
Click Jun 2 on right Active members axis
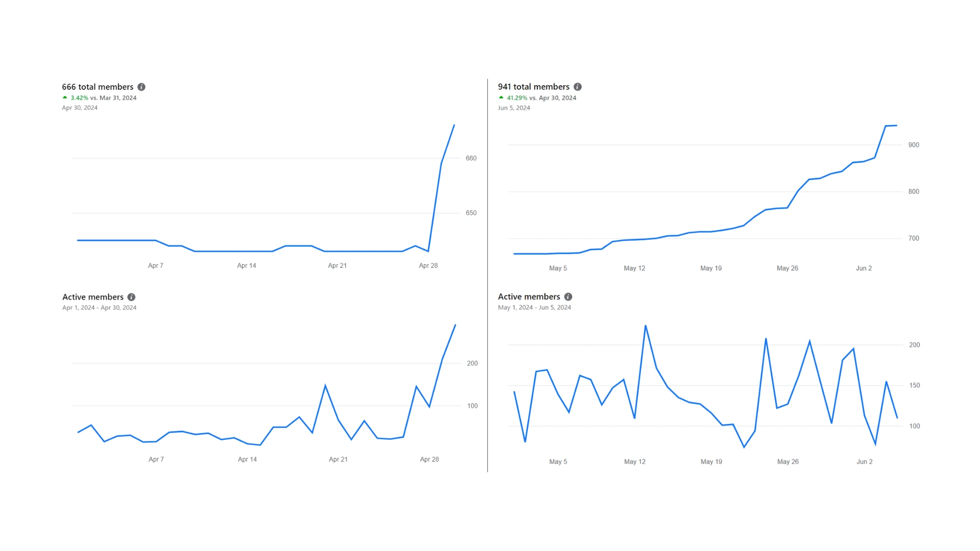tap(864, 462)
